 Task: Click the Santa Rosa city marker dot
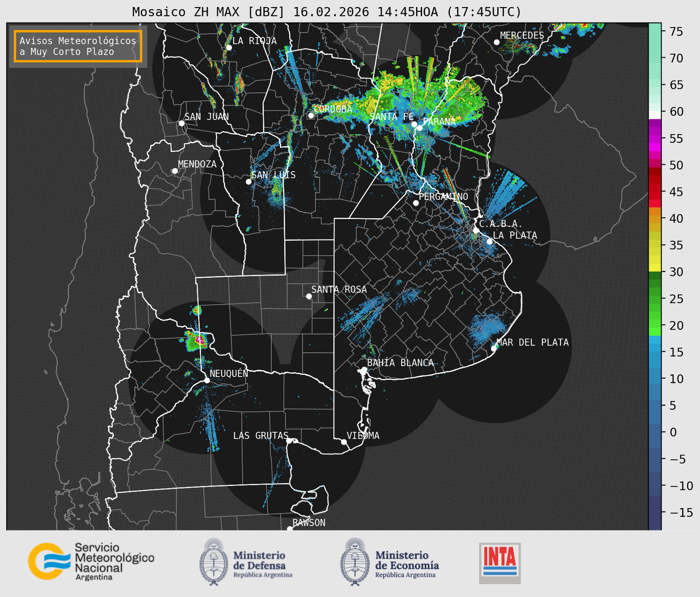click(x=309, y=296)
